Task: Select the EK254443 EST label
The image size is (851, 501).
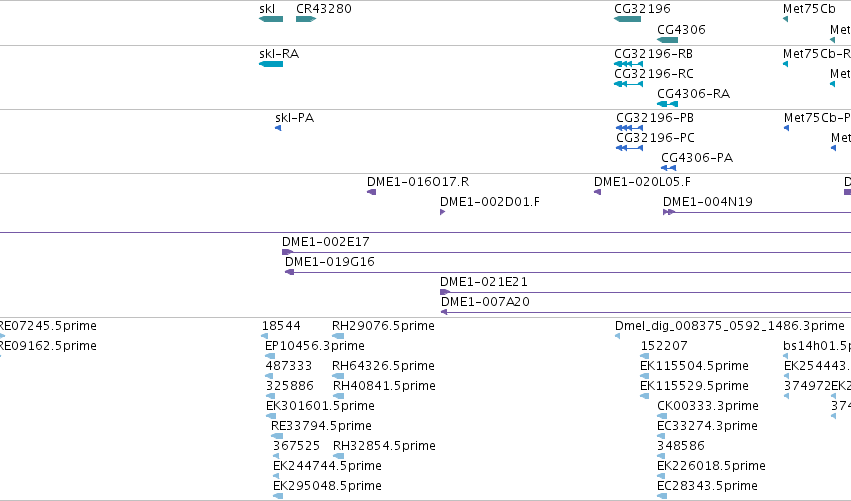Action: (x=817, y=366)
